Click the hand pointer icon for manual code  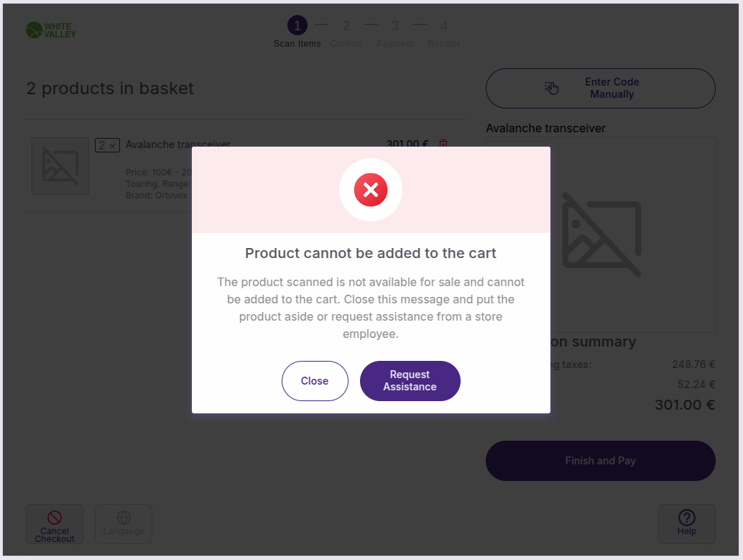(x=551, y=88)
